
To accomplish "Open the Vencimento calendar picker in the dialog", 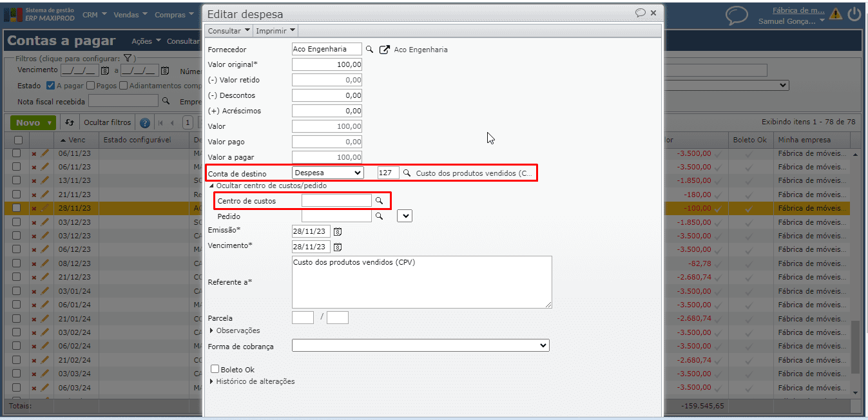I will click(x=338, y=247).
